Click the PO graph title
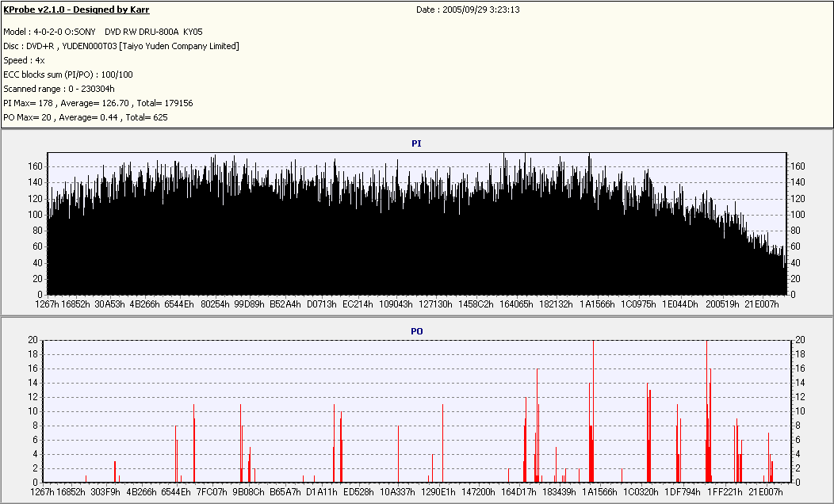 tap(416, 331)
